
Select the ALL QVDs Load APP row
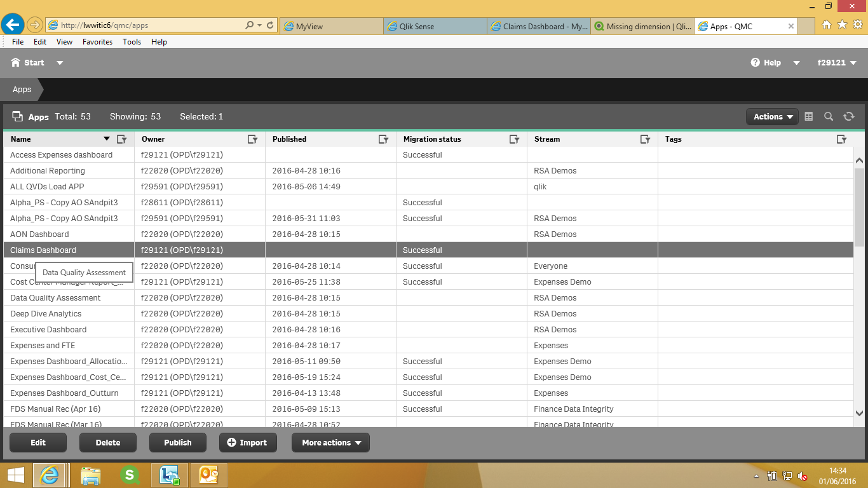click(x=429, y=187)
